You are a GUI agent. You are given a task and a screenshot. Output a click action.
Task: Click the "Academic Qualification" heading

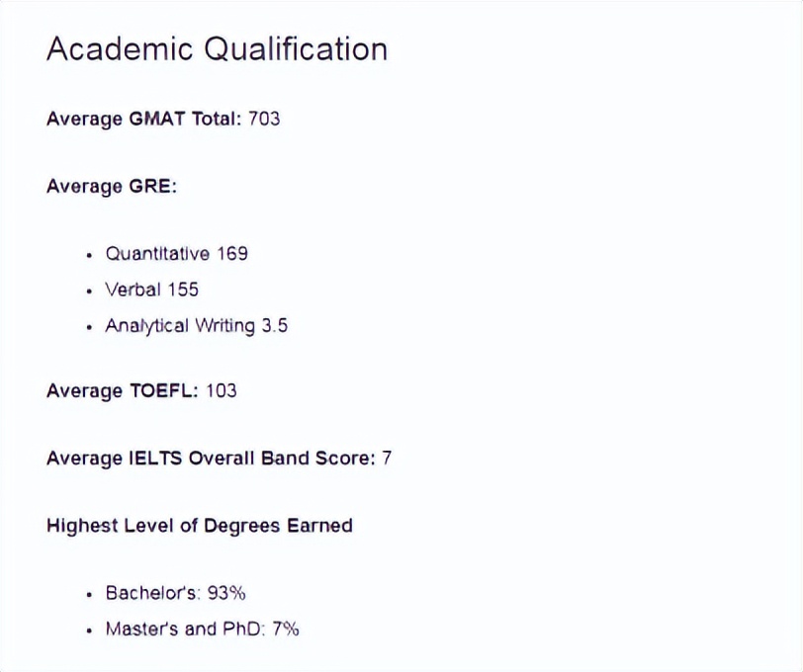pyautogui.click(x=217, y=49)
